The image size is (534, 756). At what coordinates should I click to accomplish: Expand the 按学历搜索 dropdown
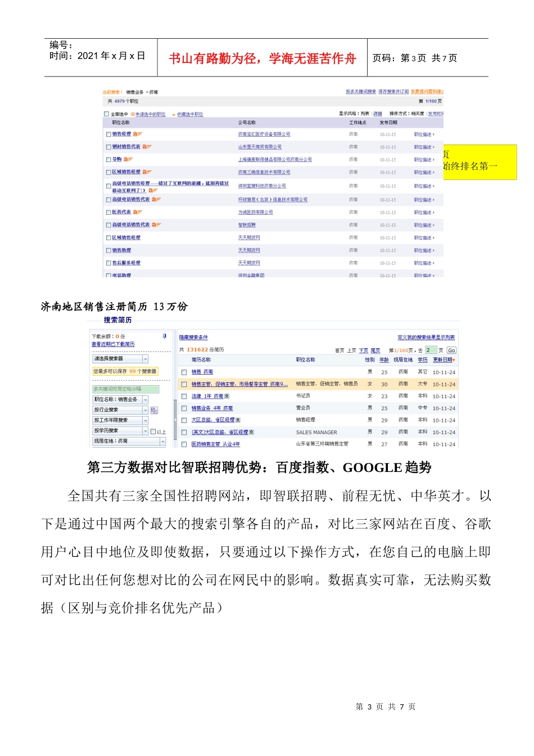120,431
